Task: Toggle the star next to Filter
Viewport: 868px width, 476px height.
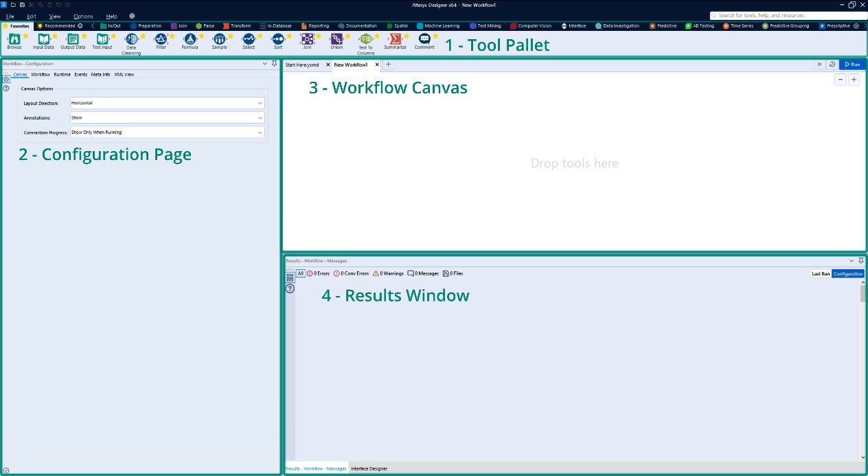Action: pos(172,36)
